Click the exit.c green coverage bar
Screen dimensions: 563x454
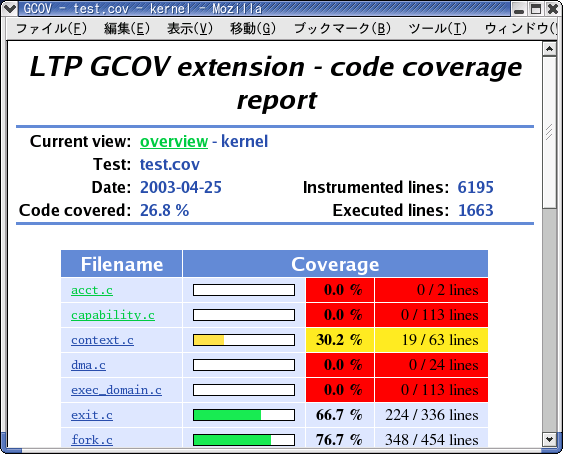pyautogui.click(x=244, y=415)
